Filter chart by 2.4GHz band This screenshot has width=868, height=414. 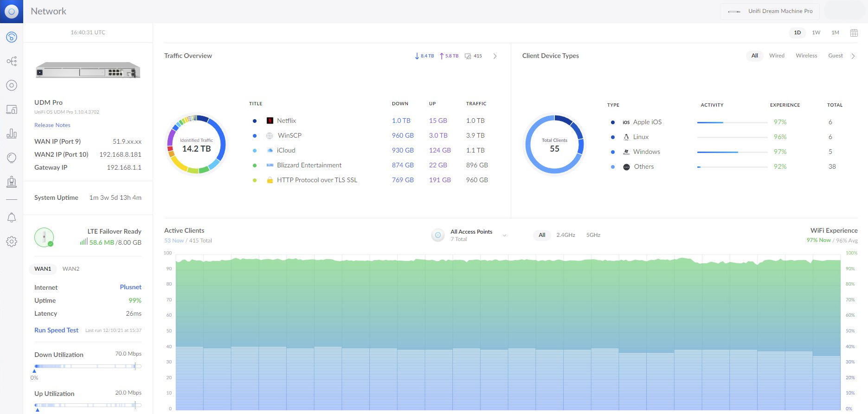566,235
